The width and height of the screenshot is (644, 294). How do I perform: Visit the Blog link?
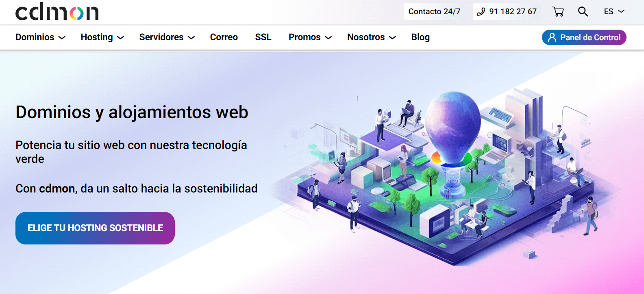coord(420,37)
